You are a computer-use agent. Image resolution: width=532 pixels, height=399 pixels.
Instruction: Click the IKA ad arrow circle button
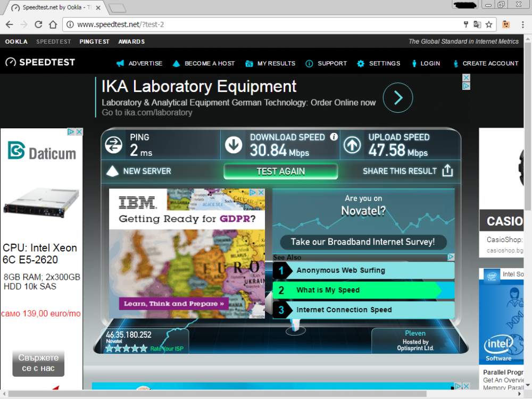click(397, 98)
